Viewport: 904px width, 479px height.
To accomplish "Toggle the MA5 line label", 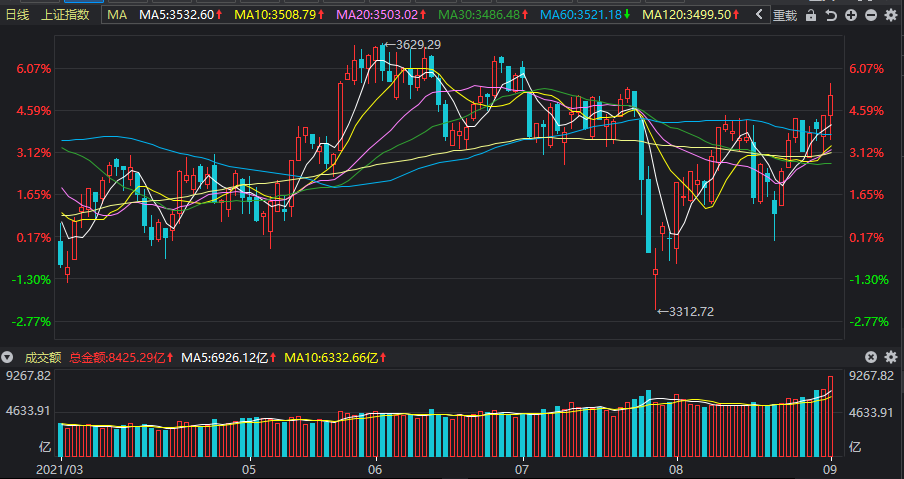I will [181, 15].
